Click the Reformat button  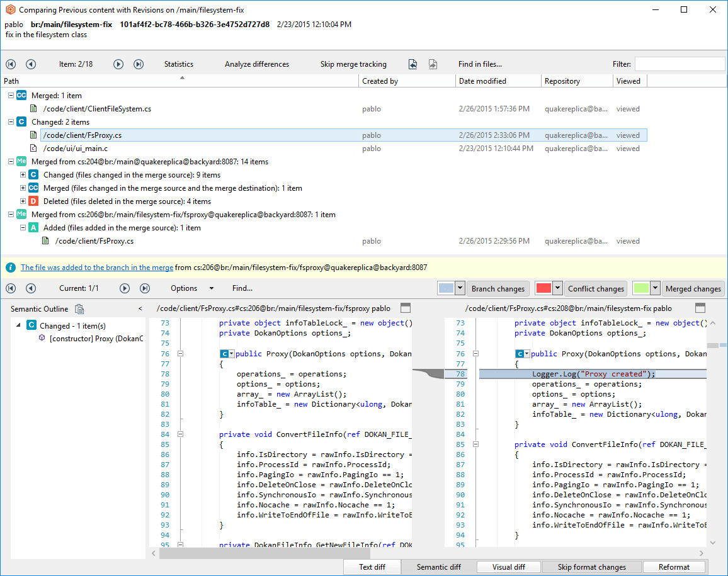click(x=674, y=567)
